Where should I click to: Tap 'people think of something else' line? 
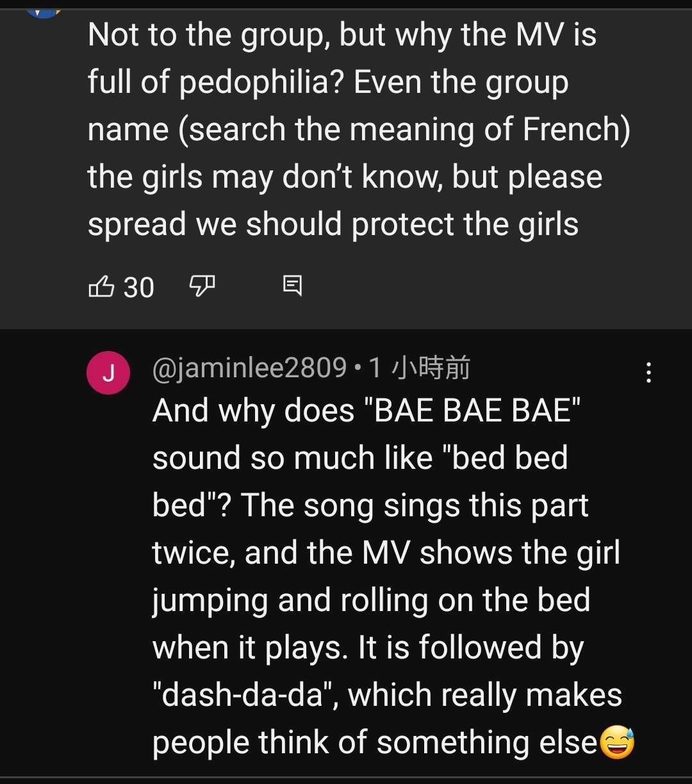coord(375,744)
